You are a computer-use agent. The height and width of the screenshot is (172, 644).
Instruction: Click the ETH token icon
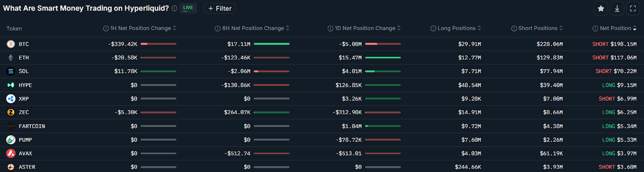tap(11, 58)
